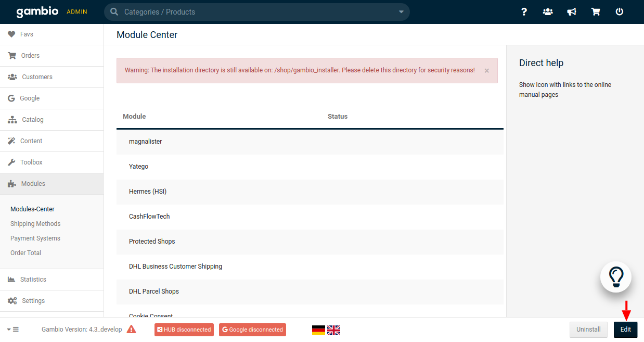Open the shopping cart icon in header
The height and width of the screenshot is (342, 644).
596,12
